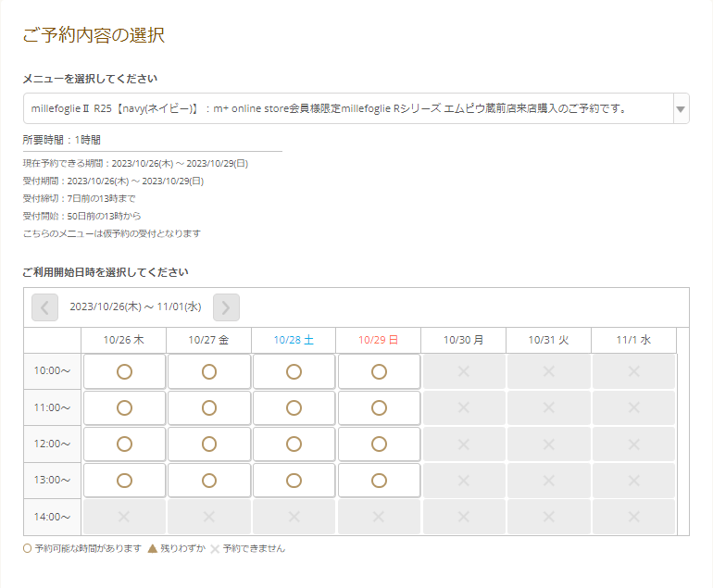Book 11:00 on 10/28 Saturday
Screen dimensions: 713x588
pos(294,407)
